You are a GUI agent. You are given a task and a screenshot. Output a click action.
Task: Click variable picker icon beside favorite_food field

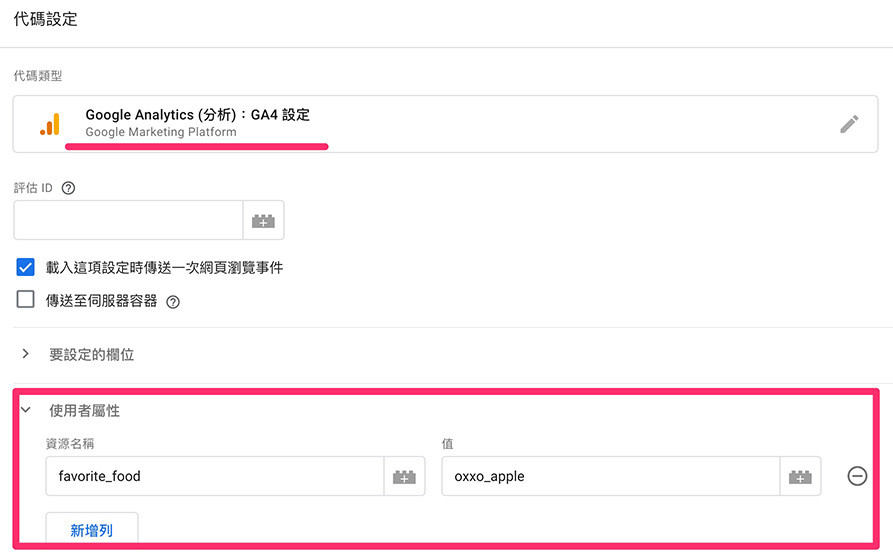pos(404,476)
